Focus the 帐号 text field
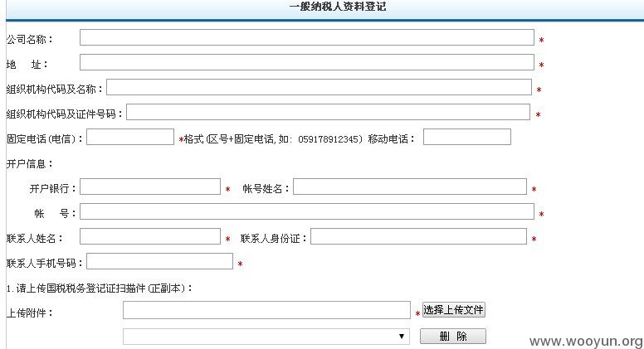644x349 pixels. click(307, 211)
